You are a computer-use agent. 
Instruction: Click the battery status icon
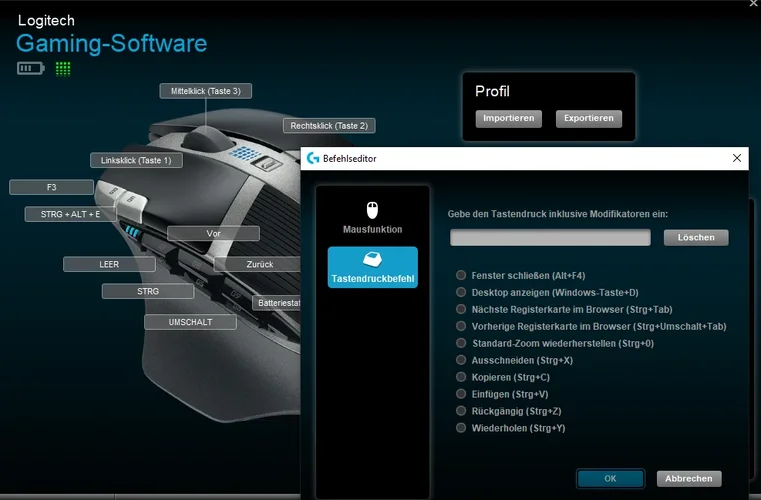pyautogui.click(x=31, y=68)
